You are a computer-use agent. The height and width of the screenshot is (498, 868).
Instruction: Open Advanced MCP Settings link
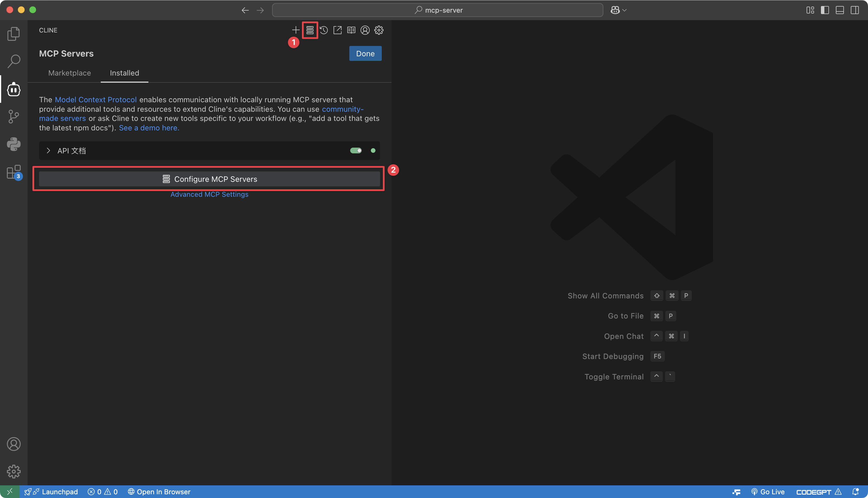(209, 194)
